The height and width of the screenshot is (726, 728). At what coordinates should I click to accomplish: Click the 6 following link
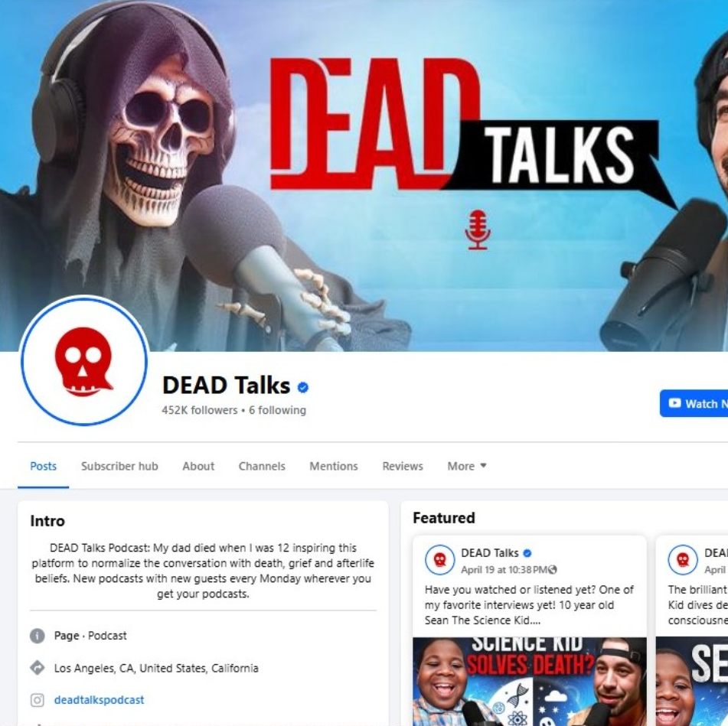[277, 410]
